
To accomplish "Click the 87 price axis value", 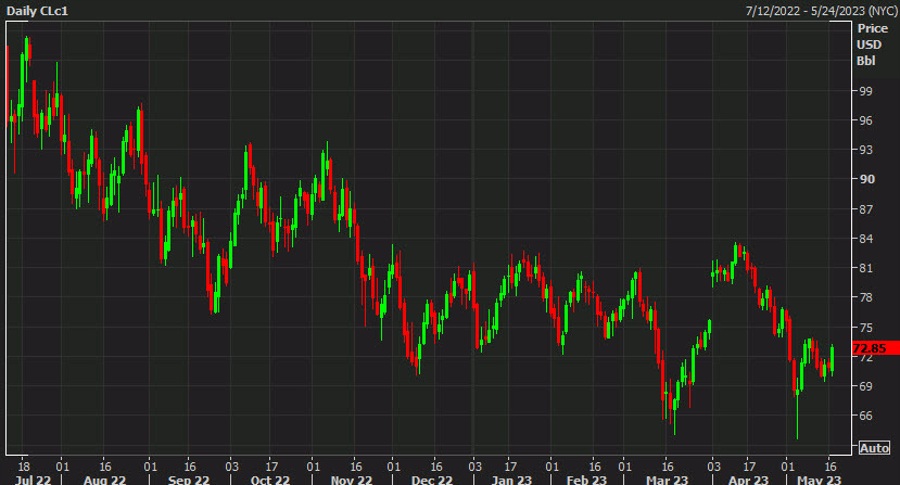I will coord(866,209).
